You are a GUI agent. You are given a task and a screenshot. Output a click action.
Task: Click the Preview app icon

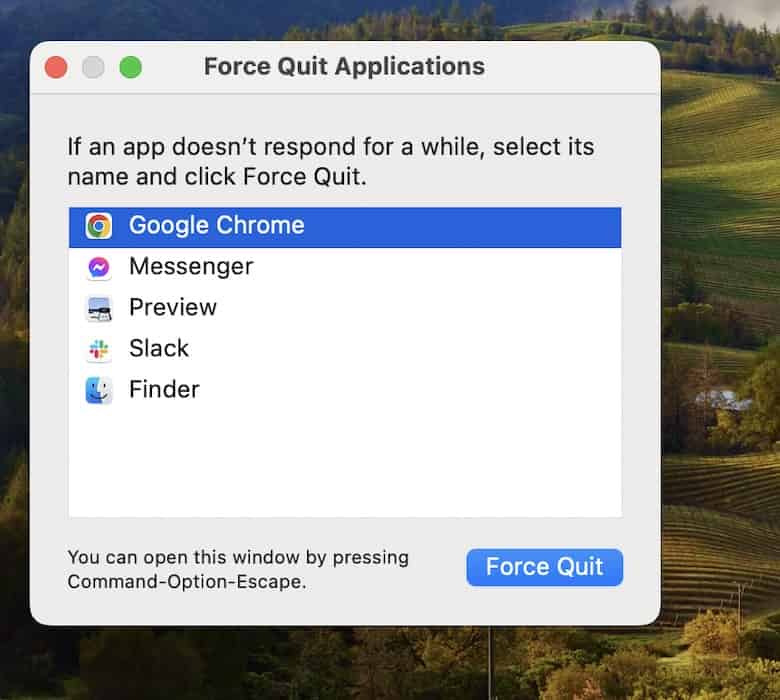98,308
